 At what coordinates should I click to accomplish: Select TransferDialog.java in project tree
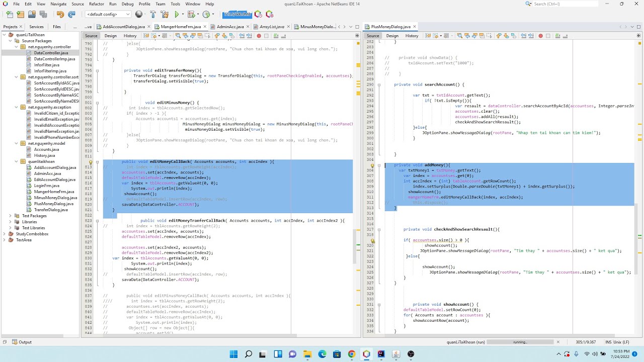pos(50,210)
